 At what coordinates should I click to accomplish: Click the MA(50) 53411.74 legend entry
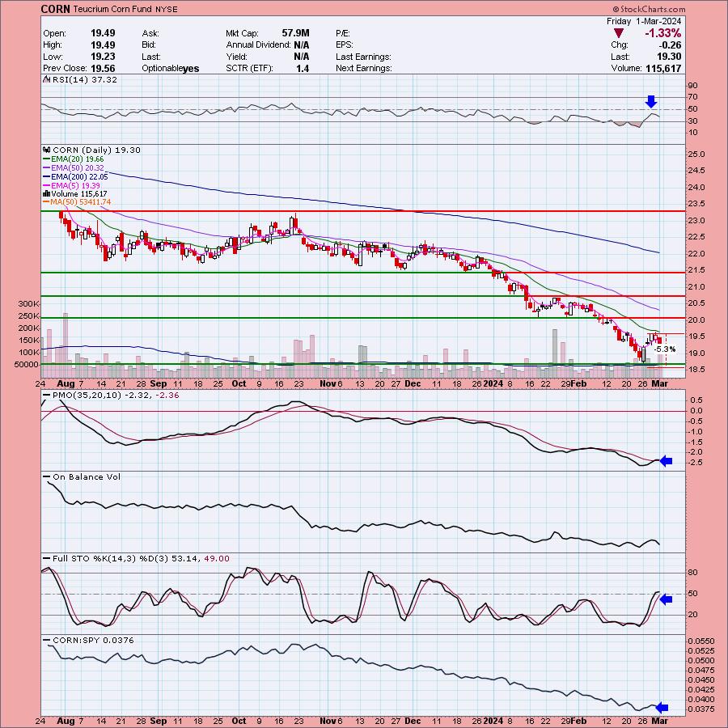tap(81, 202)
